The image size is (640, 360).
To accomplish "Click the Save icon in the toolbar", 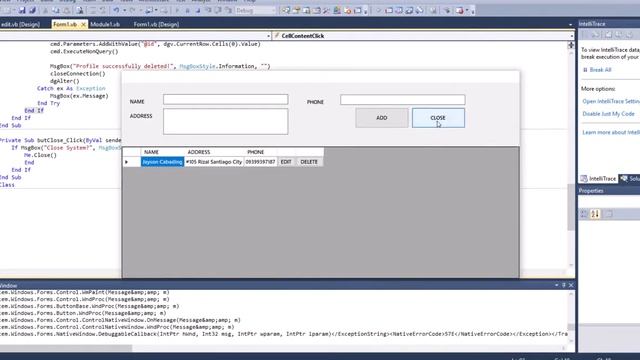I will (22, 10).
